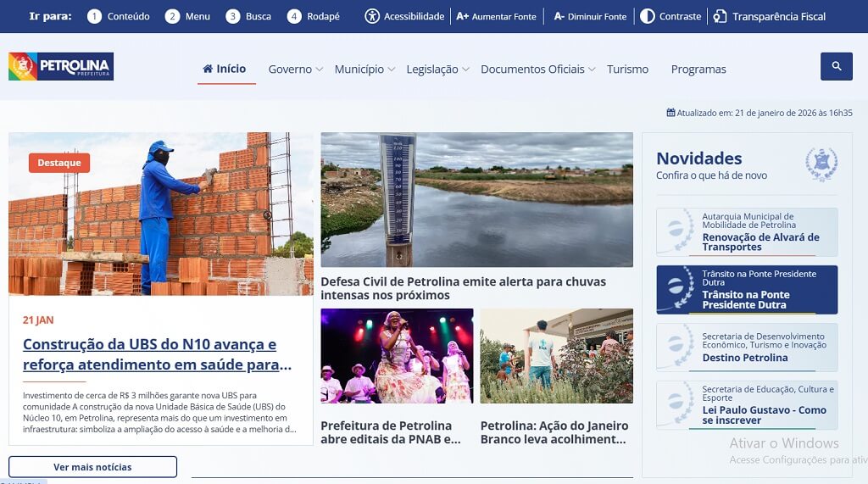Open the Acessibilidade icon link

click(x=372, y=16)
